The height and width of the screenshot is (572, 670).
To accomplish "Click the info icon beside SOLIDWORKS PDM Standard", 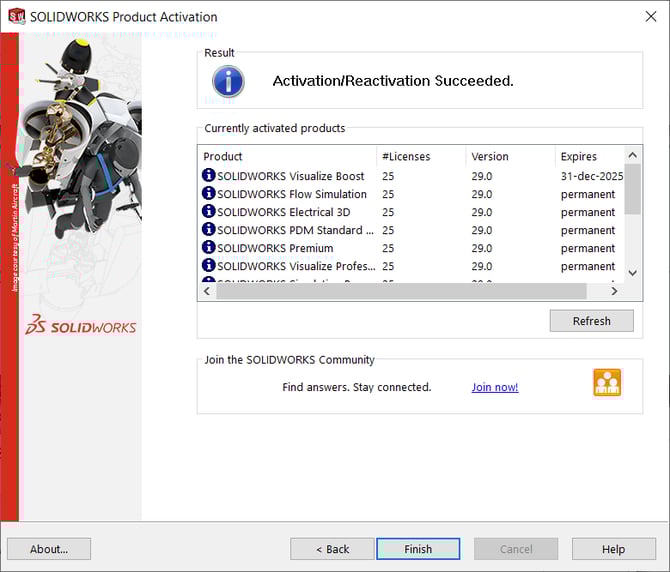I will coord(208,230).
